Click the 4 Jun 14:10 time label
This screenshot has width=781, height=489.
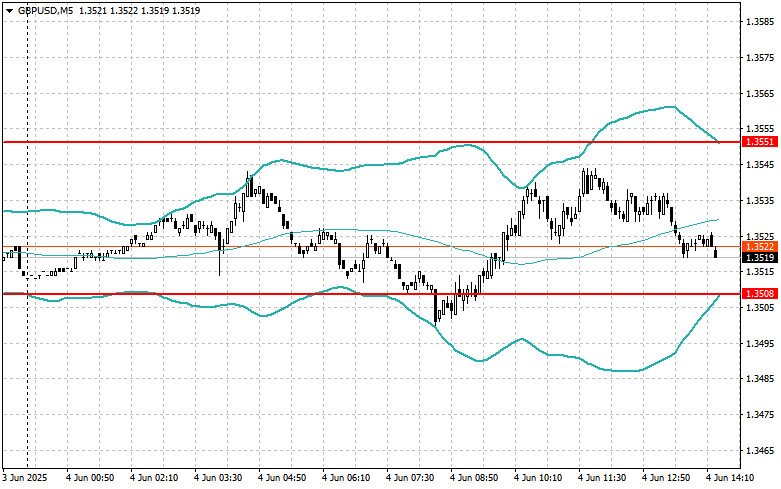[730, 478]
